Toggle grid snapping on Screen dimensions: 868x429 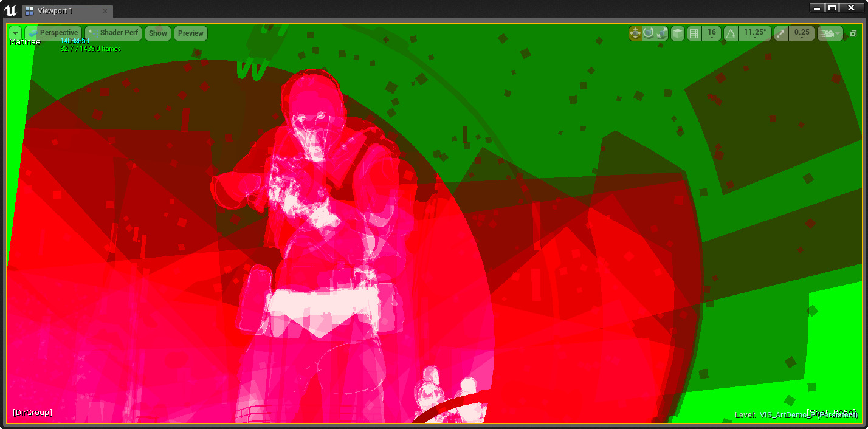[695, 33]
